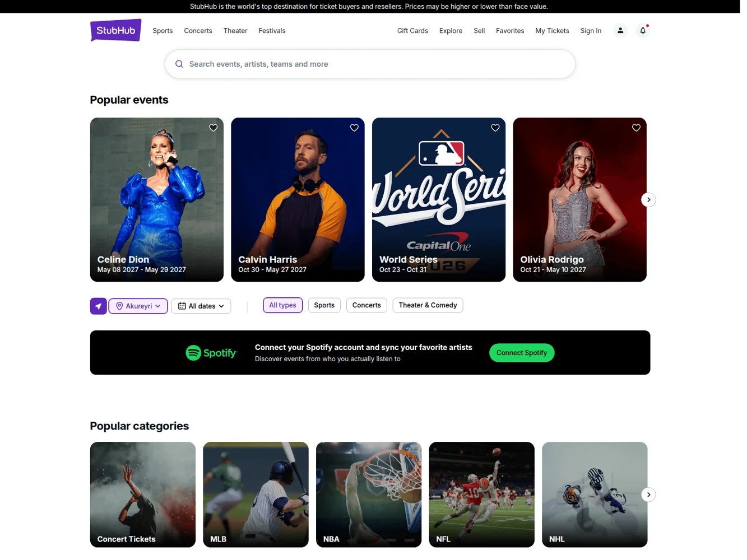Open the NFL category card
Viewport: 747px width, 560px height.
pyautogui.click(x=482, y=495)
